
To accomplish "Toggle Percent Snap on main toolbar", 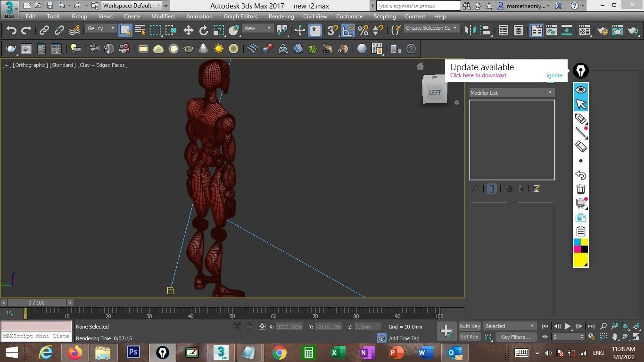I will 363,30.
